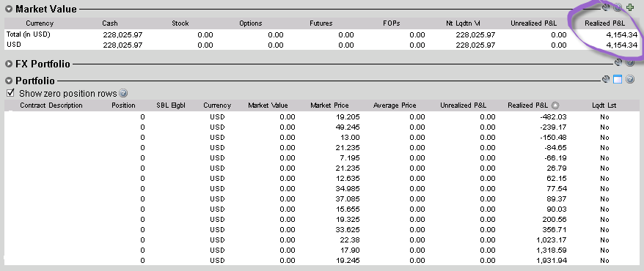Click the Realized P&L value 89.37
Viewport: 644px width, 271px height.
click(557, 198)
